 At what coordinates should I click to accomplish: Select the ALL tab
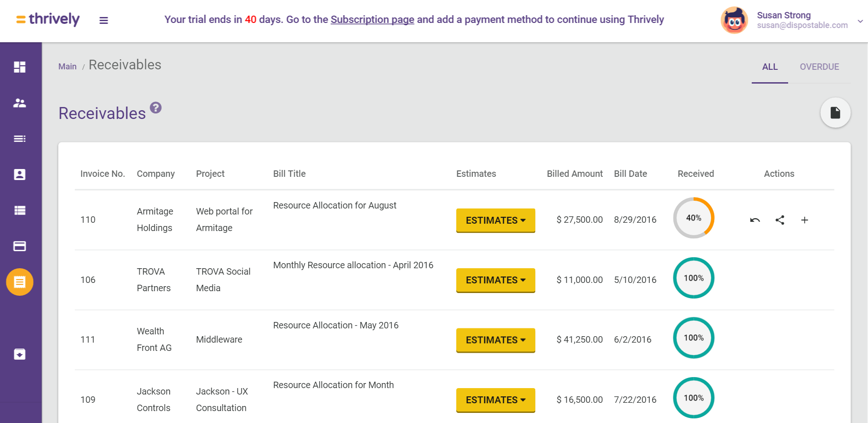tap(770, 67)
